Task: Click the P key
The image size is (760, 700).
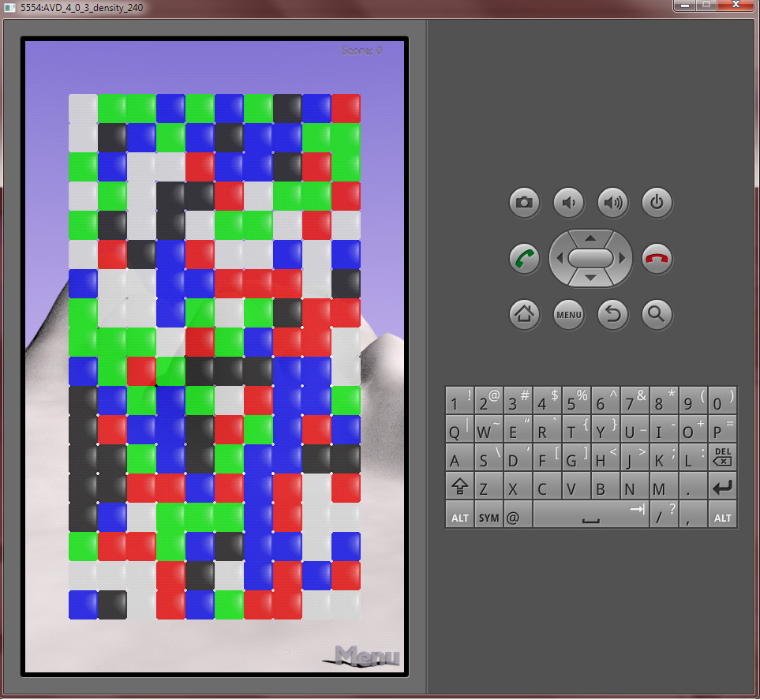Action: tap(722, 429)
